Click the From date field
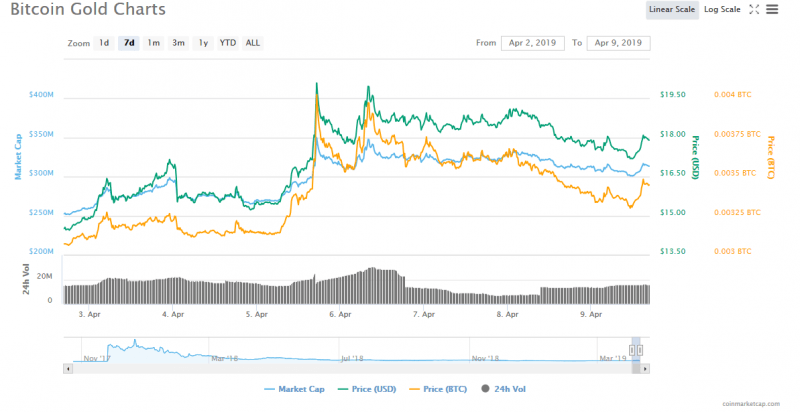 coord(532,43)
